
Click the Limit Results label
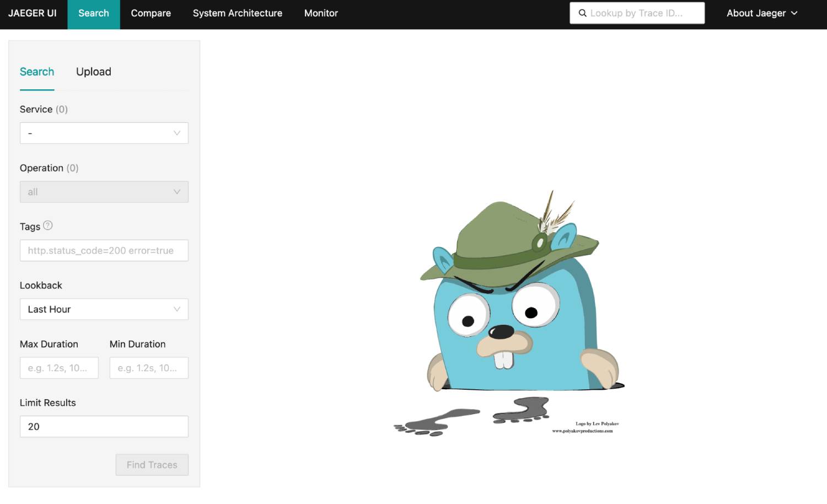click(48, 403)
